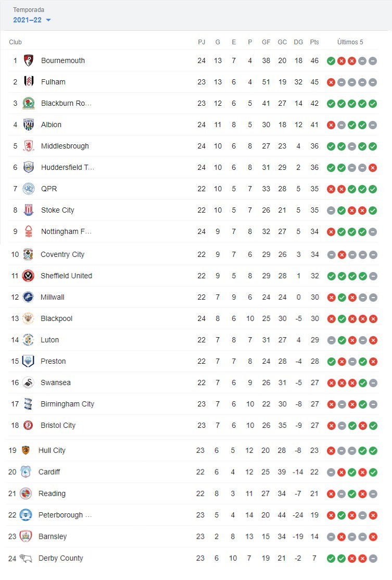Click Fulham's red loss indicator

331,82
